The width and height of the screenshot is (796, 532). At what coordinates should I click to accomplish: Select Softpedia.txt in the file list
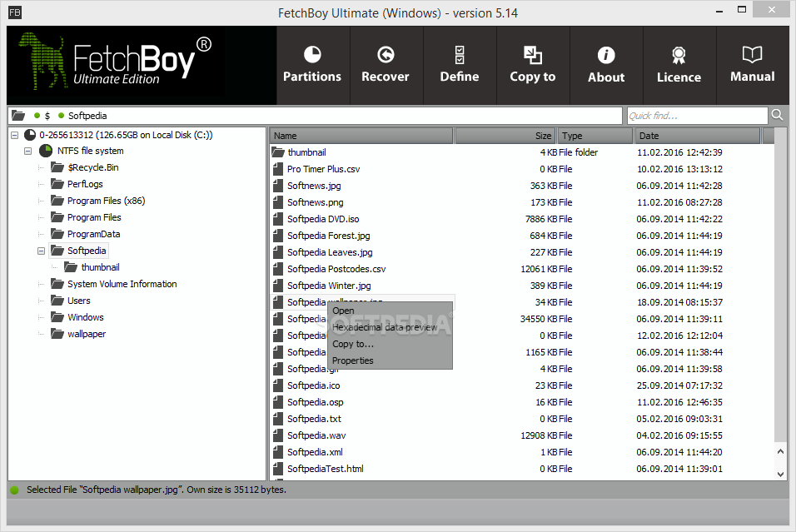point(314,419)
